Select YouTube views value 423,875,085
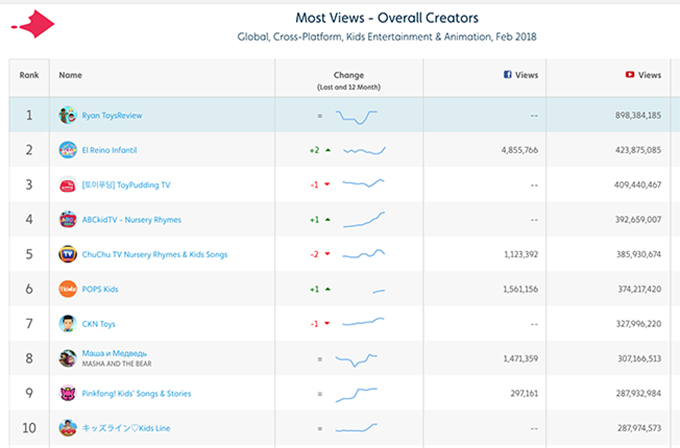Image resolution: width=680 pixels, height=448 pixels. point(638,150)
